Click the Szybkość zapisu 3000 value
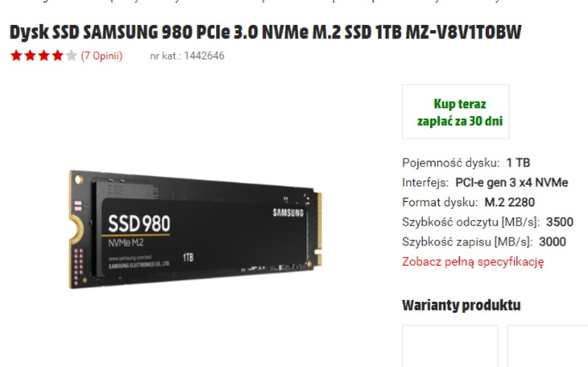 (553, 241)
